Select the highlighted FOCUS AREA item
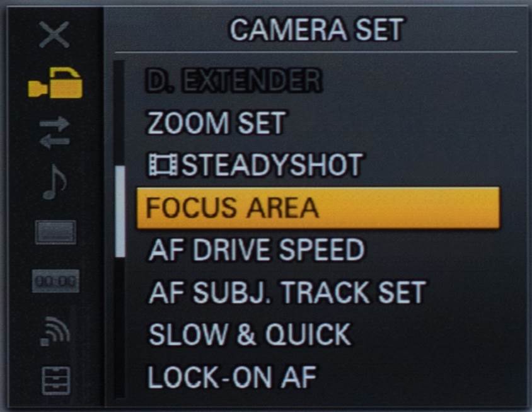 [x=318, y=208]
